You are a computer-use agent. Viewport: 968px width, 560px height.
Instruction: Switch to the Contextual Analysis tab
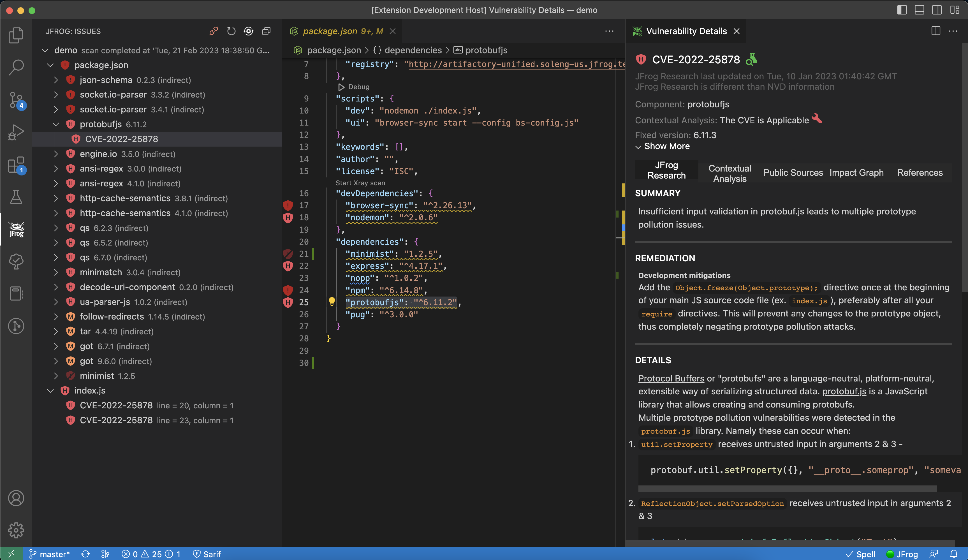pyautogui.click(x=730, y=173)
